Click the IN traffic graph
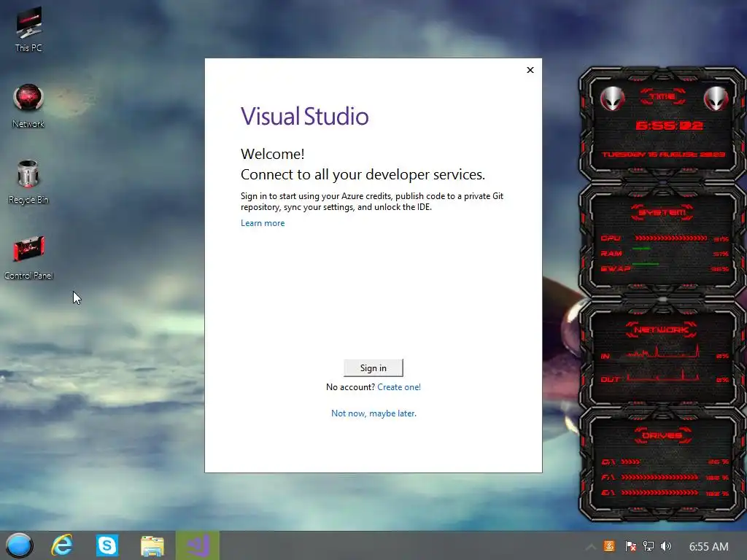The height and width of the screenshot is (560, 747). click(662, 352)
